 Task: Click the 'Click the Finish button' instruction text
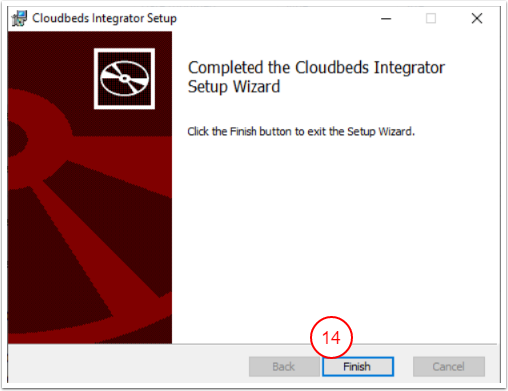(x=301, y=131)
